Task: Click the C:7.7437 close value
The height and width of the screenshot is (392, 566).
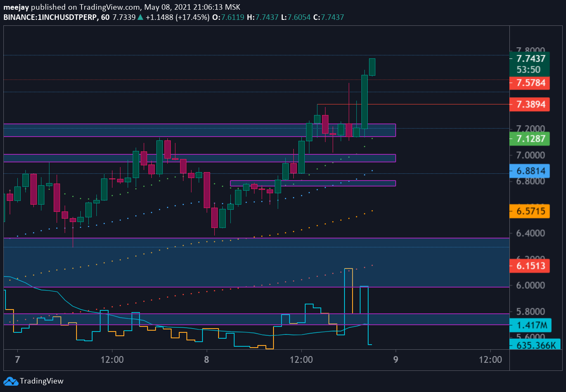Action: coord(328,17)
